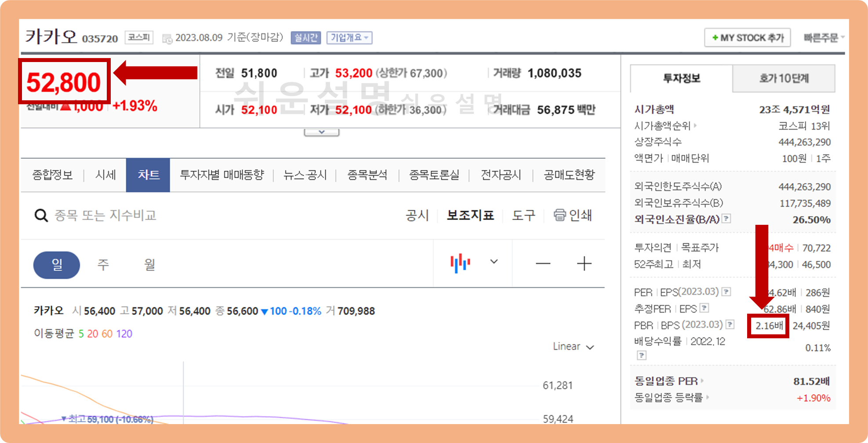Open the Linear scale dropdown
Image resolution: width=868 pixels, height=443 pixels.
(x=573, y=347)
